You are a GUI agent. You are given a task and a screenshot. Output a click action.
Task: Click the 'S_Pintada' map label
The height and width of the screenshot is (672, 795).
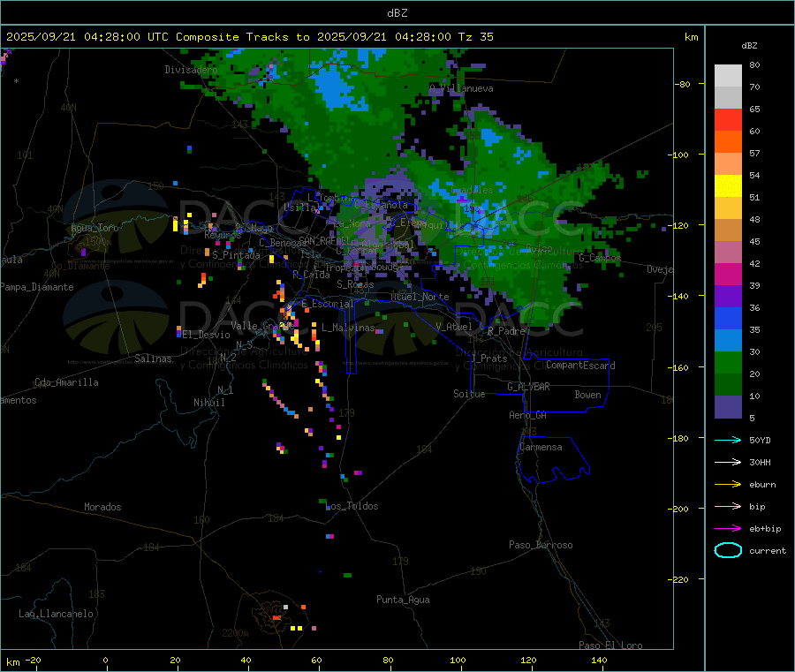[236, 255]
